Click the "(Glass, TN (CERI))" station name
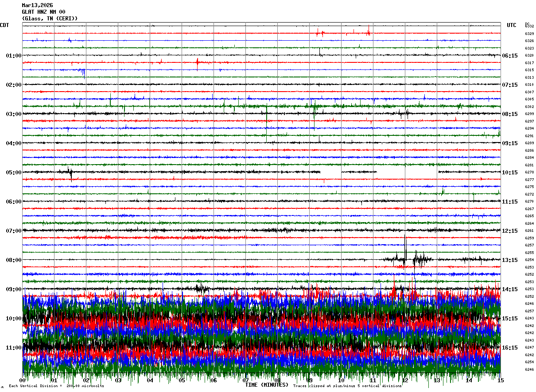Screen dimensions: 536x392 pos(50,19)
